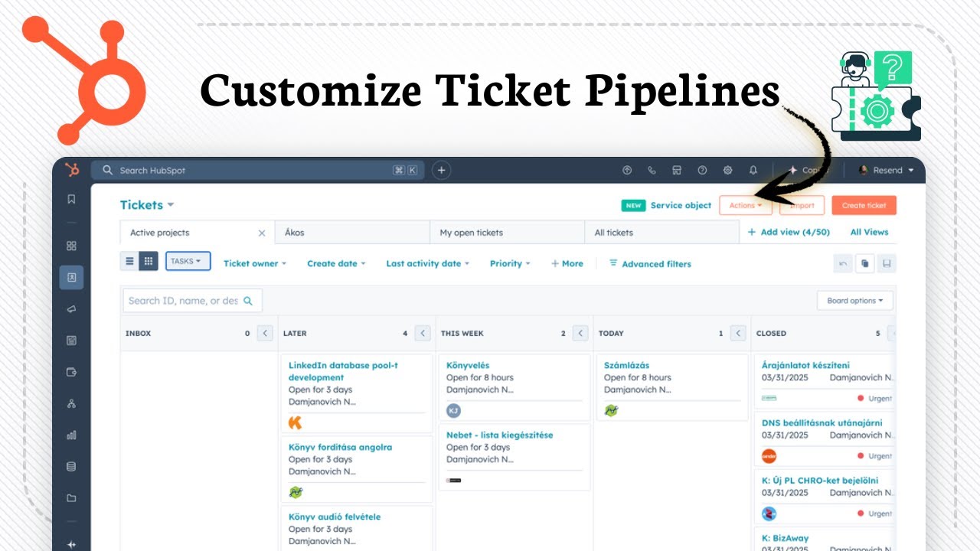Screen dimensions: 980x551
Task: Open the TASKS pipeline dropdown
Action: 188,261
